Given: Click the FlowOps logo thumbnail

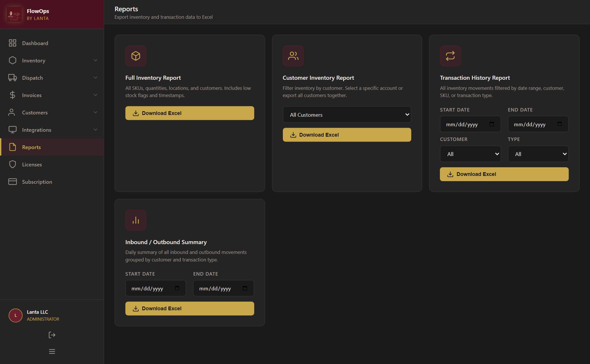Looking at the screenshot, I should (14, 14).
